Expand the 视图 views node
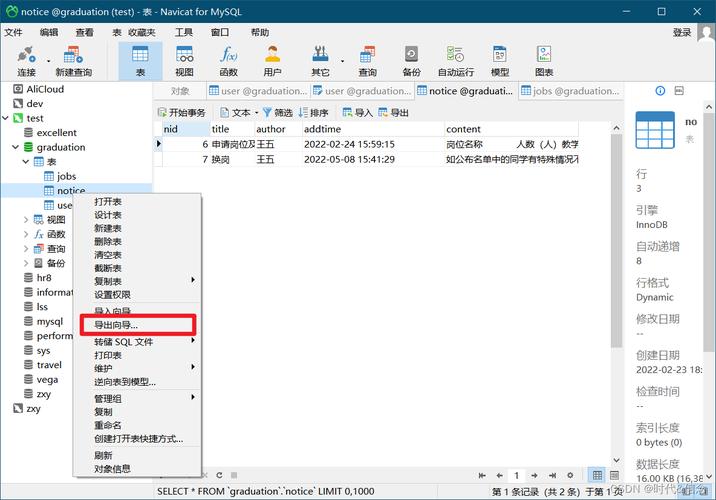Viewport: 716px width, 500px height. pos(26,220)
